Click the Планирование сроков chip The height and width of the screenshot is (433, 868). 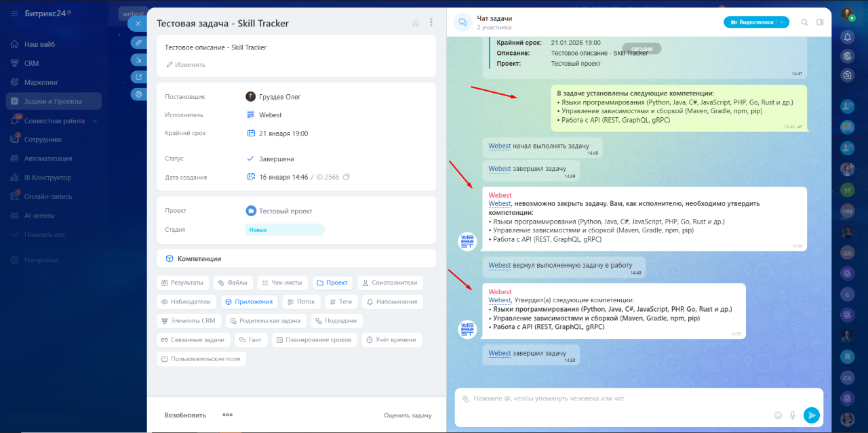point(315,339)
